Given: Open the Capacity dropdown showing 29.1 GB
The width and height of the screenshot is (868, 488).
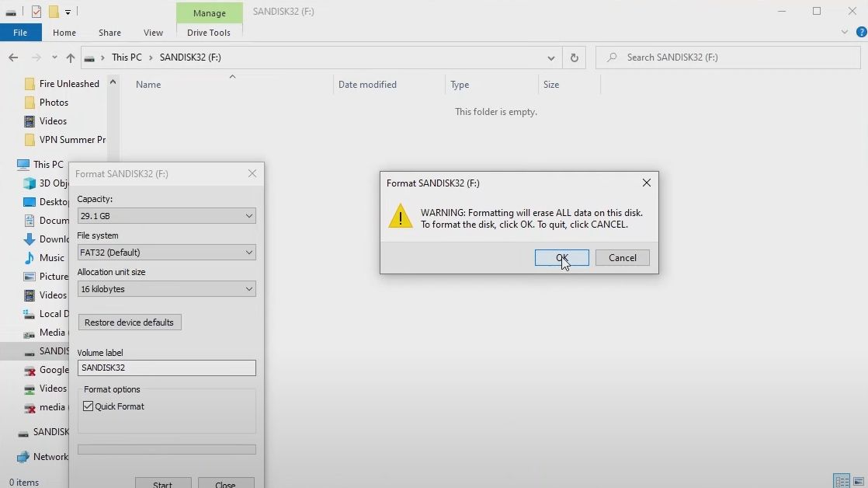Looking at the screenshot, I should pos(166,215).
